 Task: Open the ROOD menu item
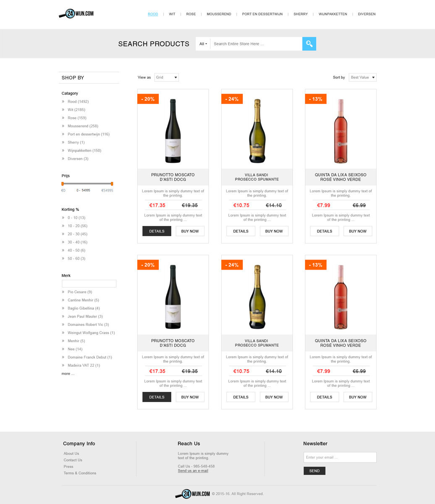pyautogui.click(x=153, y=14)
